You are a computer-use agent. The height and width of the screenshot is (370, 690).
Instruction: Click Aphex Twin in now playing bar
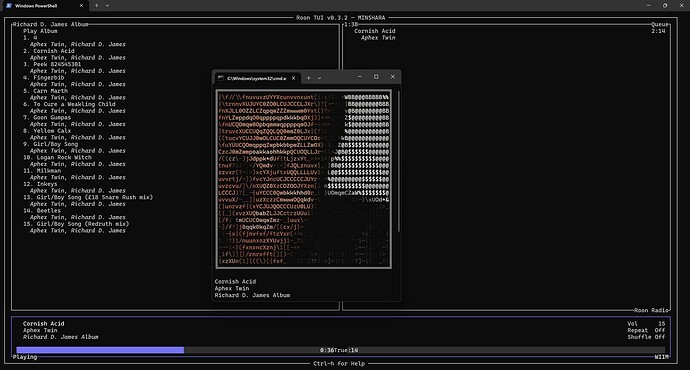pyautogui.click(x=40, y=330)
